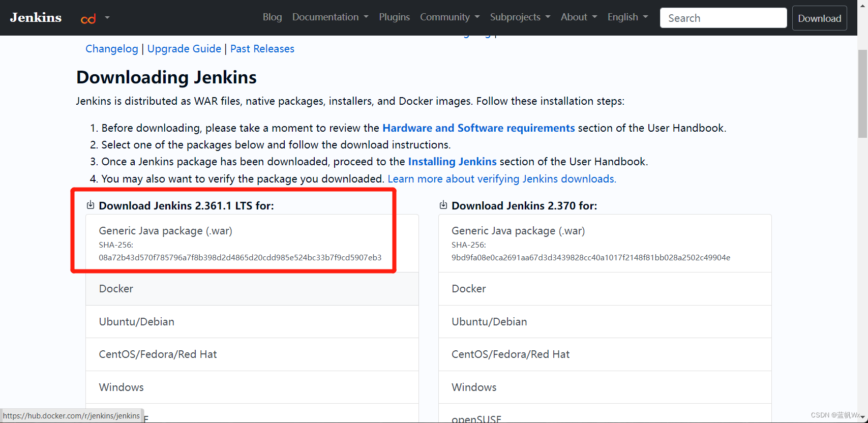Select Ubuntu/Debian under Jenkins 2.370
This screenshot has height=423, width=868.
[x=605, y=322]
